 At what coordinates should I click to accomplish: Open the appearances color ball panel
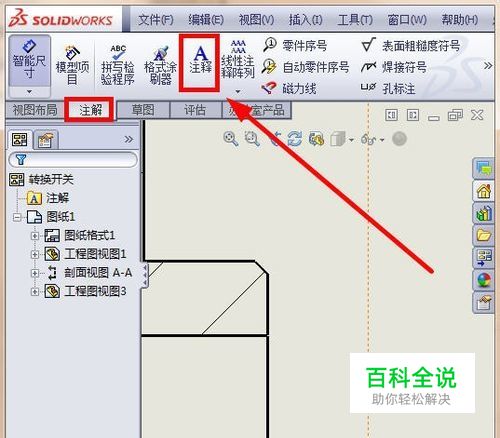point(484,280)
